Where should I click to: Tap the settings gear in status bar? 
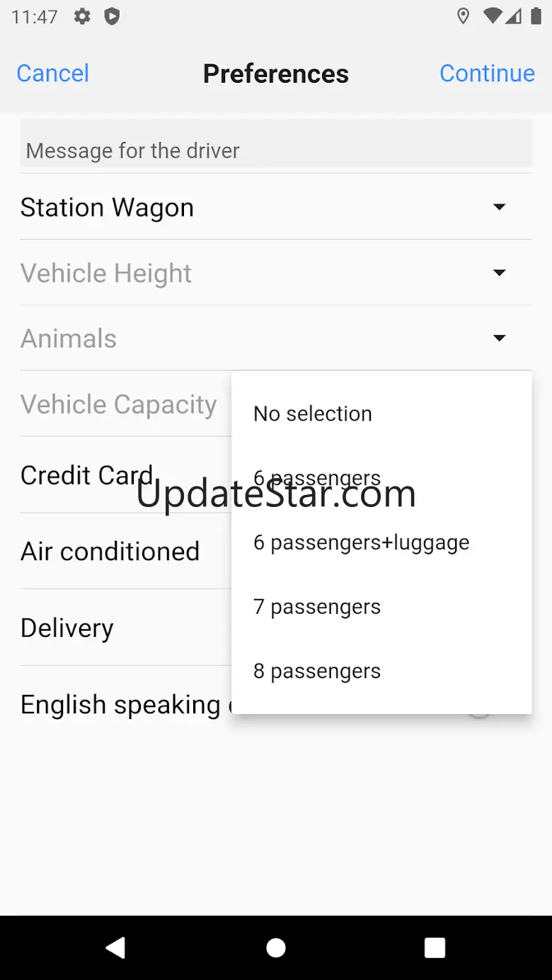[83, 16]
